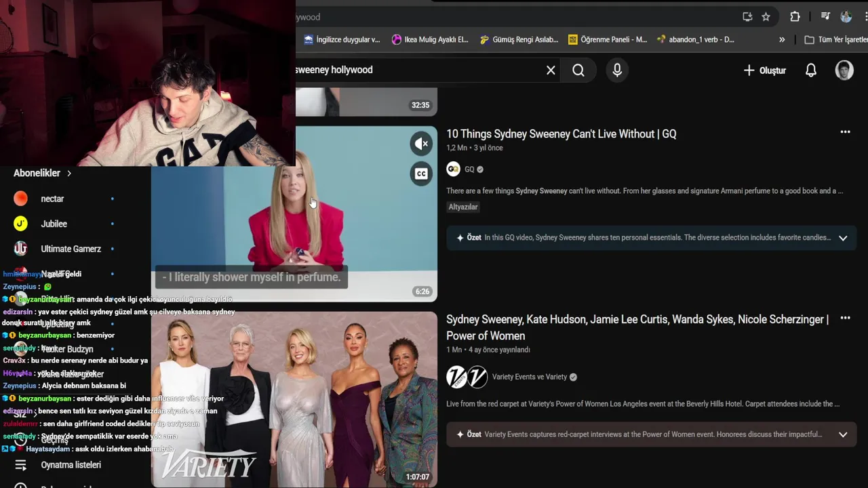Click the nectar channel avatar icon
The width and height of the screenshot is (868, 488).
tap(21, 199)
